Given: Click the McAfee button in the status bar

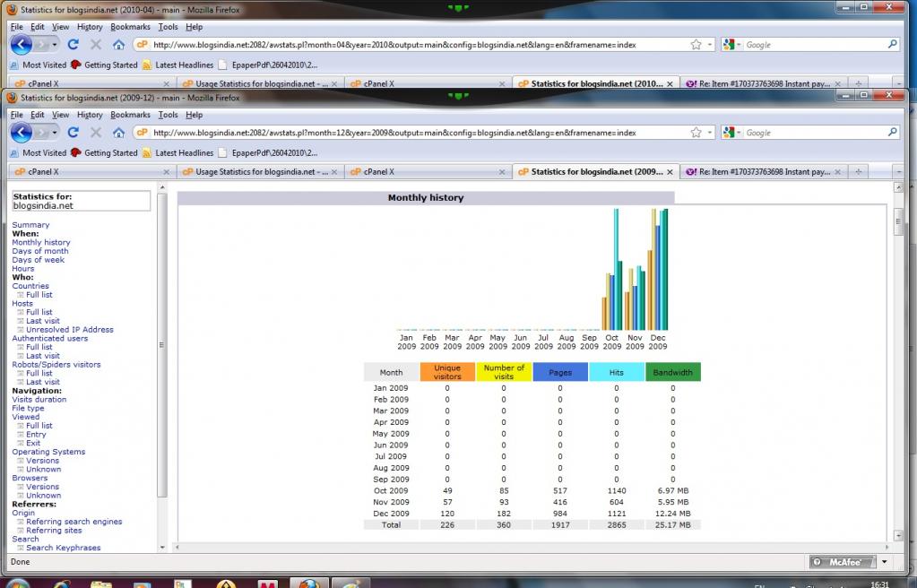Looking at the screenshot, I should [x=841, y=562].
